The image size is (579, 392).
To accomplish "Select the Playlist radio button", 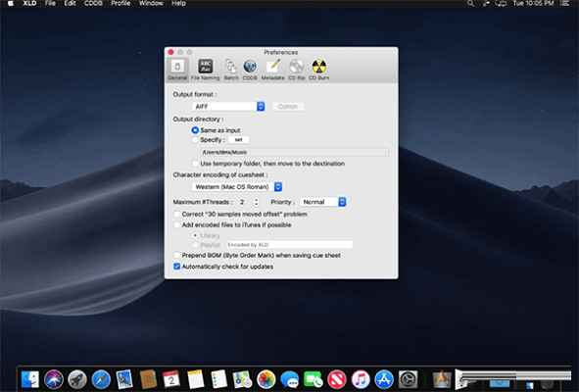I will [195, 245].
